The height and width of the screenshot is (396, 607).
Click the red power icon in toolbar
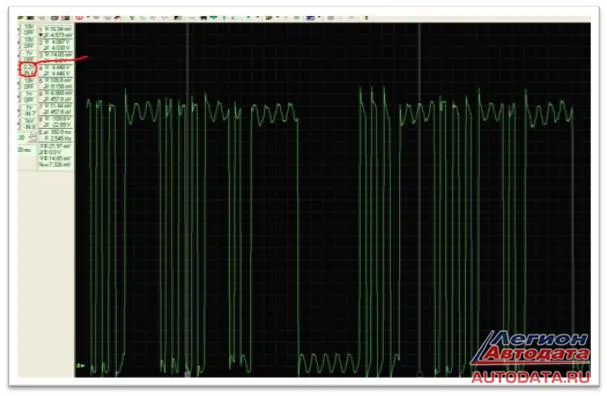[x=79, y=18]
